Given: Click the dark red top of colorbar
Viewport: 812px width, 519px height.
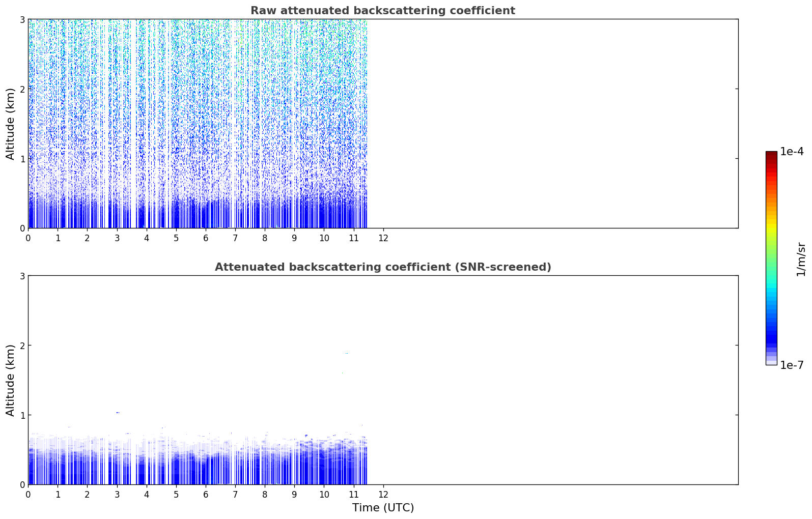Looking at the screenshot, I should pos(771,155).
